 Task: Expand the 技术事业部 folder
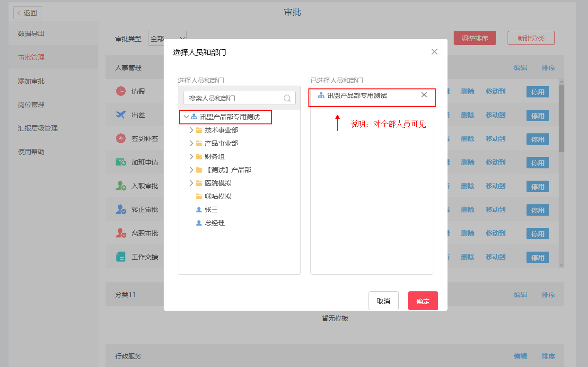[x=192, y=130]
